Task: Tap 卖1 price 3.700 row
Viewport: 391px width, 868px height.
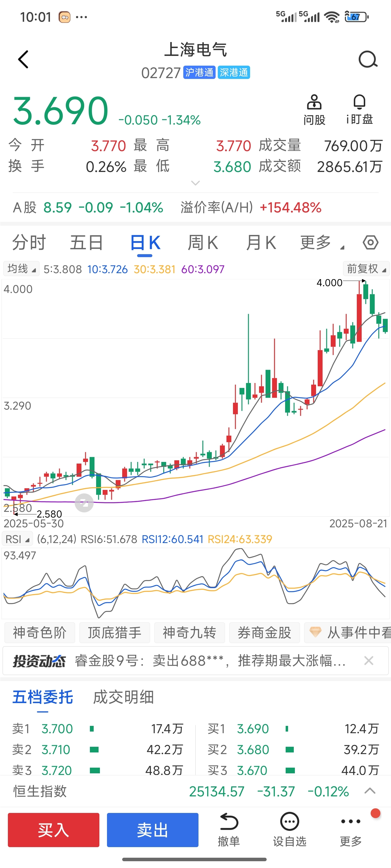Action: pos(98,729)
